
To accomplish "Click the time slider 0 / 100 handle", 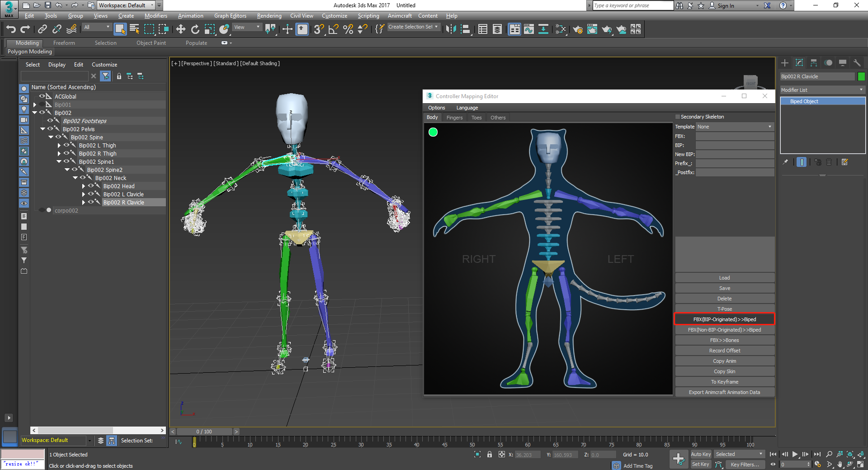I will (204, 432).
